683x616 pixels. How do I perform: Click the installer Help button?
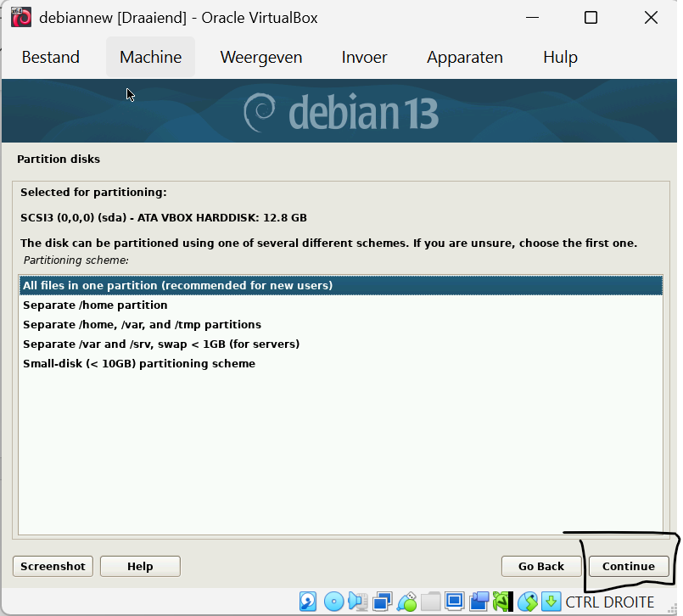(x=140, y=566)
